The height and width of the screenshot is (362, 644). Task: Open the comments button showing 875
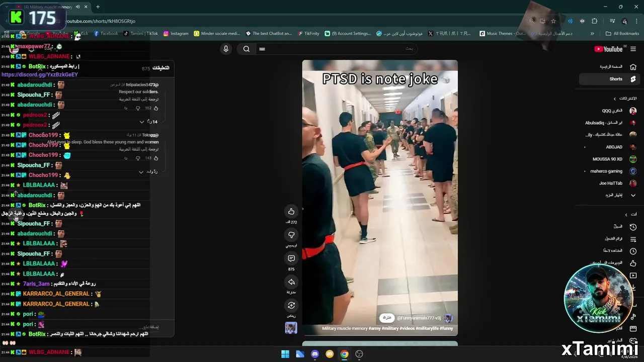pos(291,258)
